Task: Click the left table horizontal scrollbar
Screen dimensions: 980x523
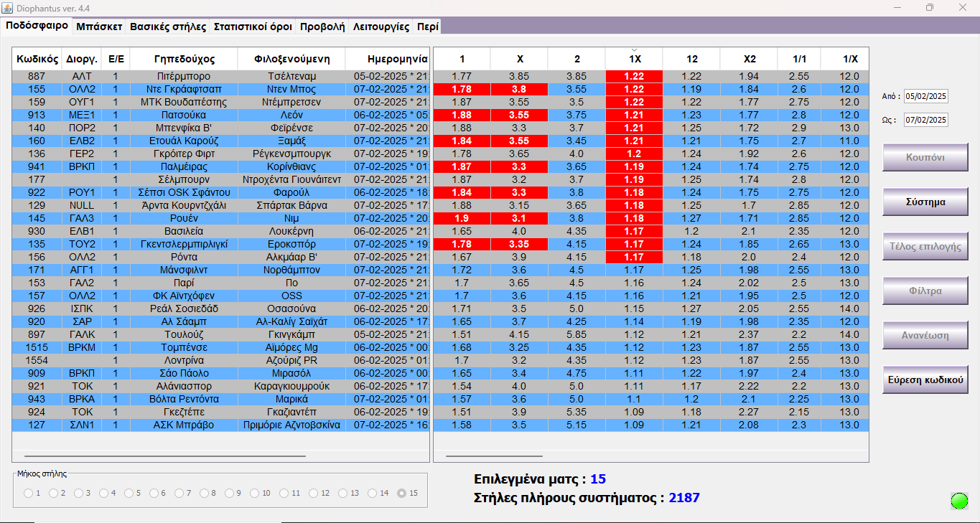Action: 165,456
